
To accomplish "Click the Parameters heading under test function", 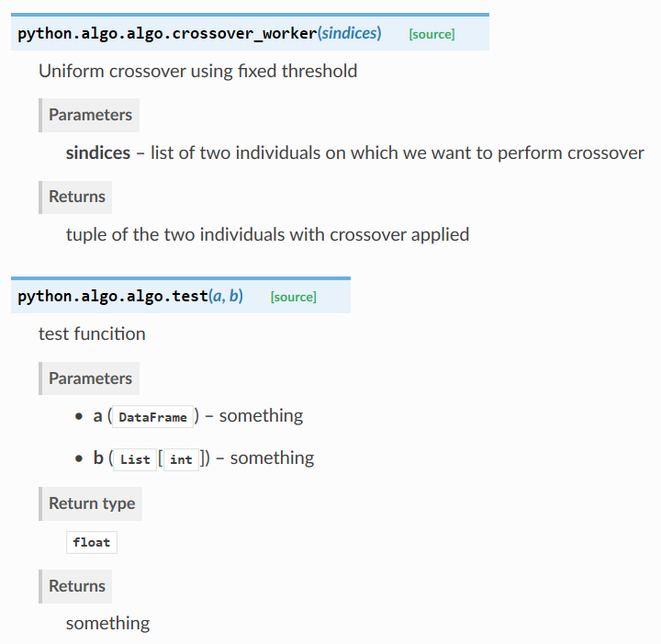I will click(x=89, y=378).
